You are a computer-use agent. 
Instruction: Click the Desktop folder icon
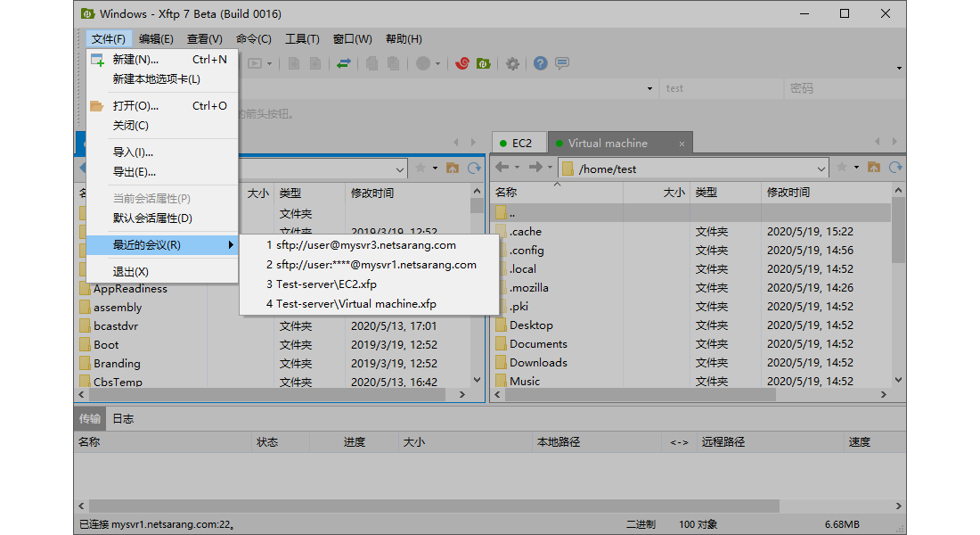pyautogui.click(x=501, y=325)
